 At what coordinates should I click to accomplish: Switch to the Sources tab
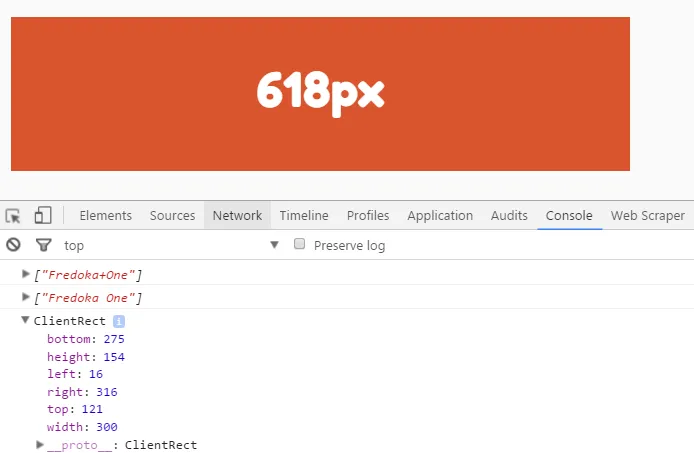(x=172, y=216)
